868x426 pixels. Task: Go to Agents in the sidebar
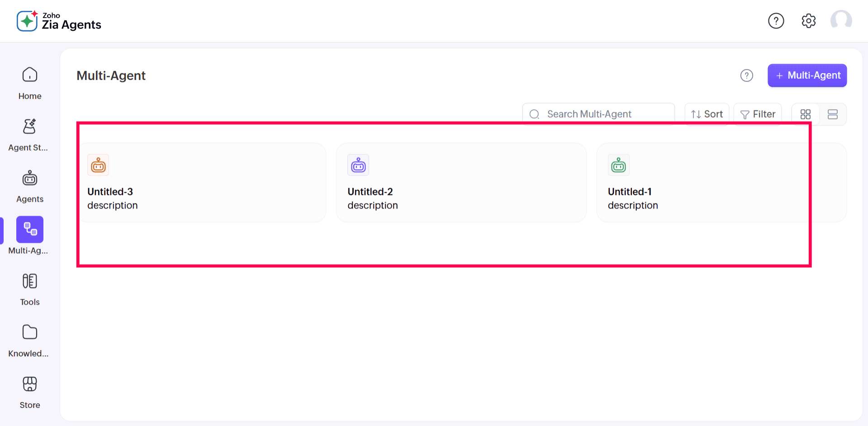(x=30, y=186)
